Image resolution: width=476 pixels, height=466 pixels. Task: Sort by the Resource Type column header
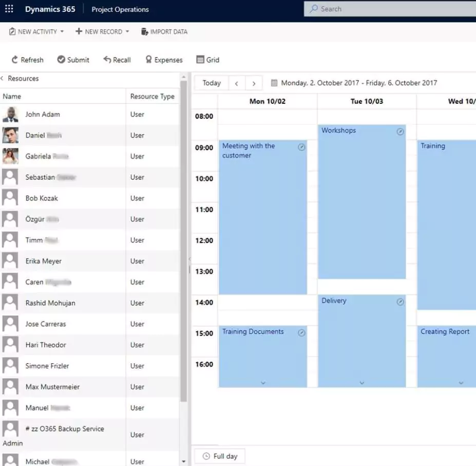point(152,97)
